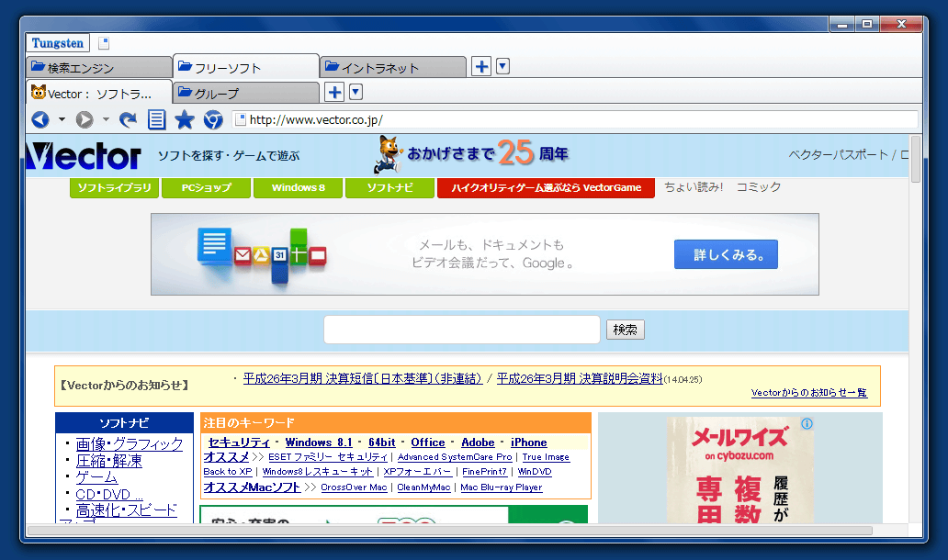Open the オススメMacソフト link
Image resolution: width=948 pixels, height=560 pixels.
tap(252, 487)
